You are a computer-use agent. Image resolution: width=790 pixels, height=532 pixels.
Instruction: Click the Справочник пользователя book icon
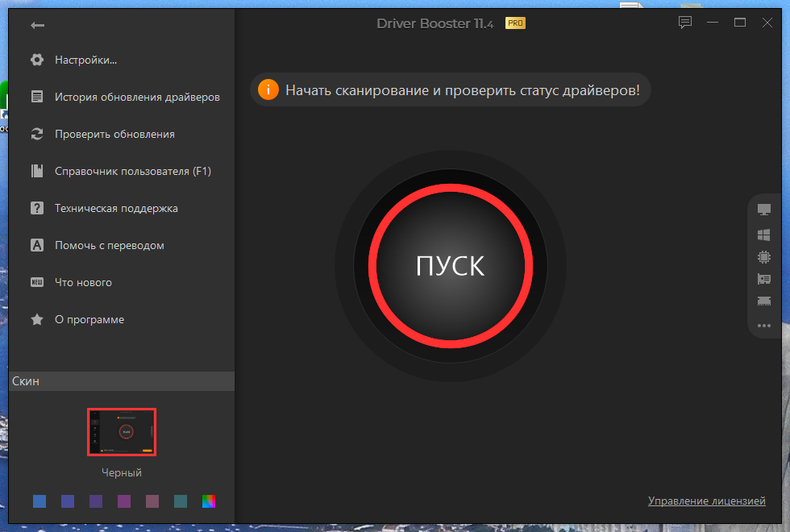(x=37, y=171)
